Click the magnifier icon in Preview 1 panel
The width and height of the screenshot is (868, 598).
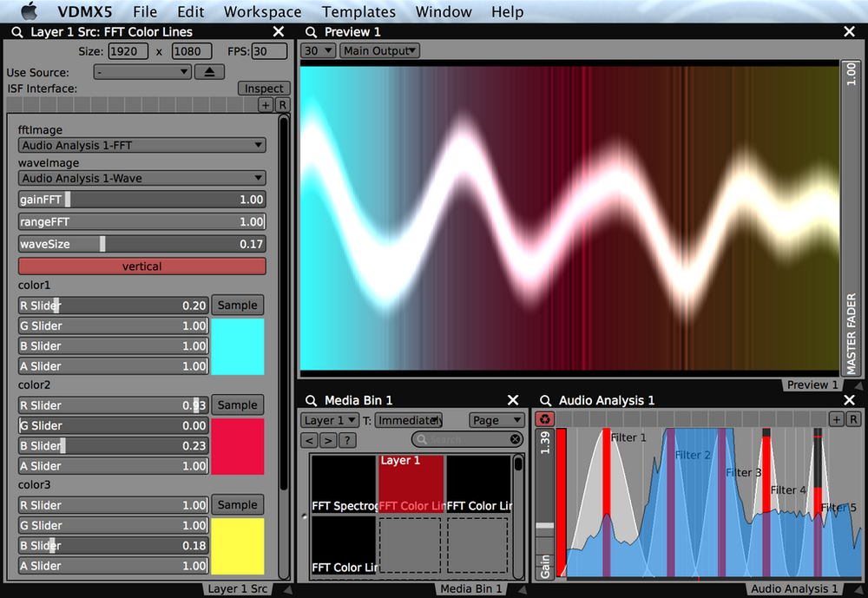[311, 32]
